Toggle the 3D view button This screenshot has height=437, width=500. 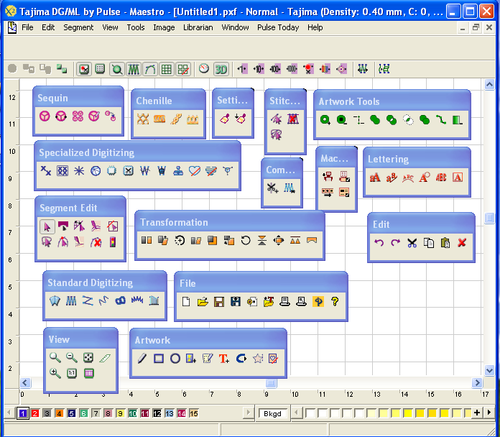point(221,69)
